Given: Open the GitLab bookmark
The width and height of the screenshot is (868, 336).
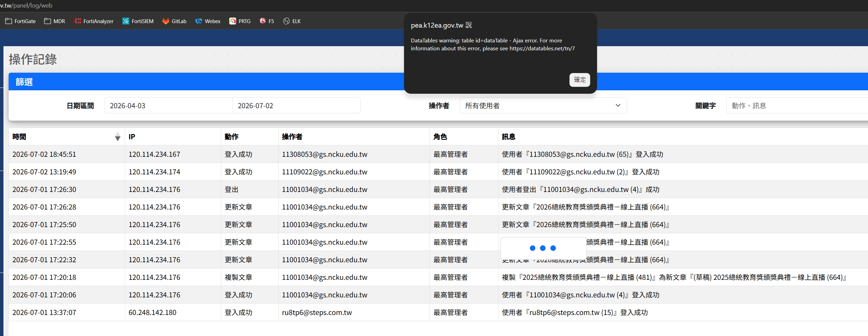Looking at the screenshot, I should (x=174, y=21).
